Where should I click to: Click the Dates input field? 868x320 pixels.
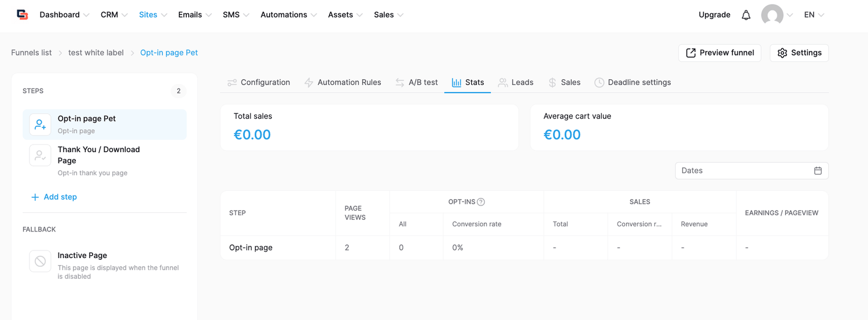752,171
